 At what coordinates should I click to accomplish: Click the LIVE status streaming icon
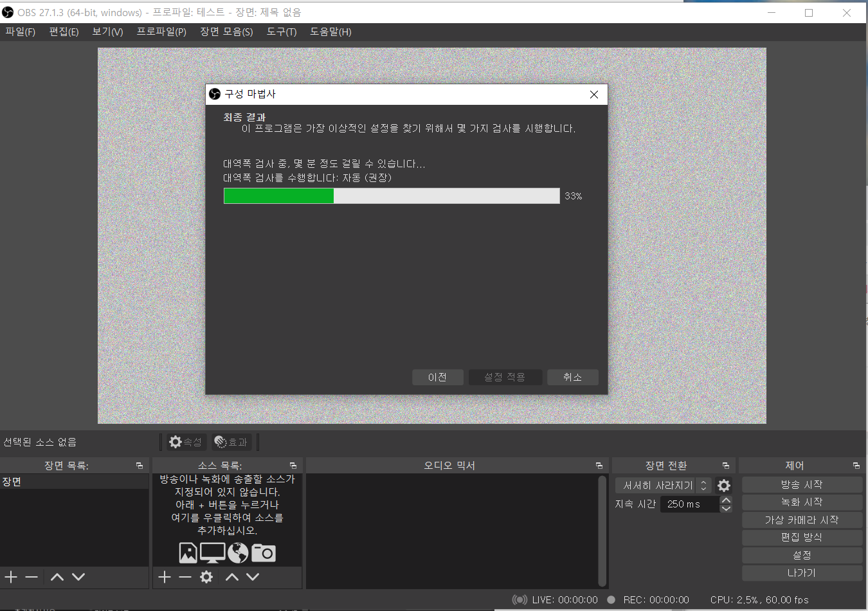coord(520,599)
